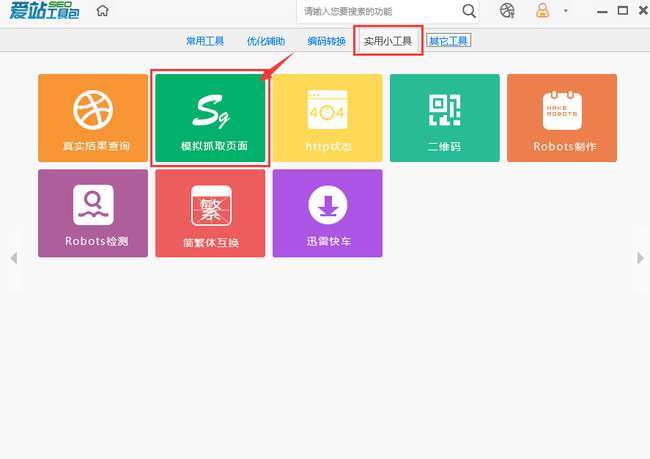Minimize the toolkit window
This screenshot has width=650, height=459.
pyautogui.click(x=602, y=12)
